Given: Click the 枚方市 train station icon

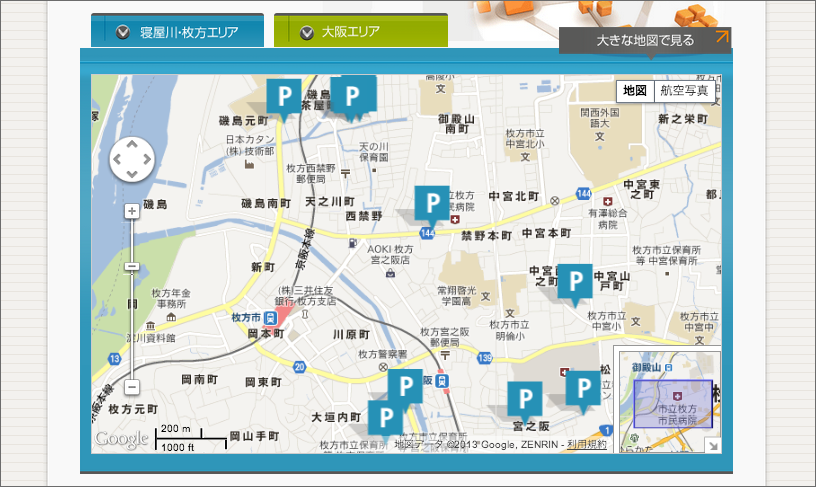Looking at the screenshot, I should click(x=272, y=317).
